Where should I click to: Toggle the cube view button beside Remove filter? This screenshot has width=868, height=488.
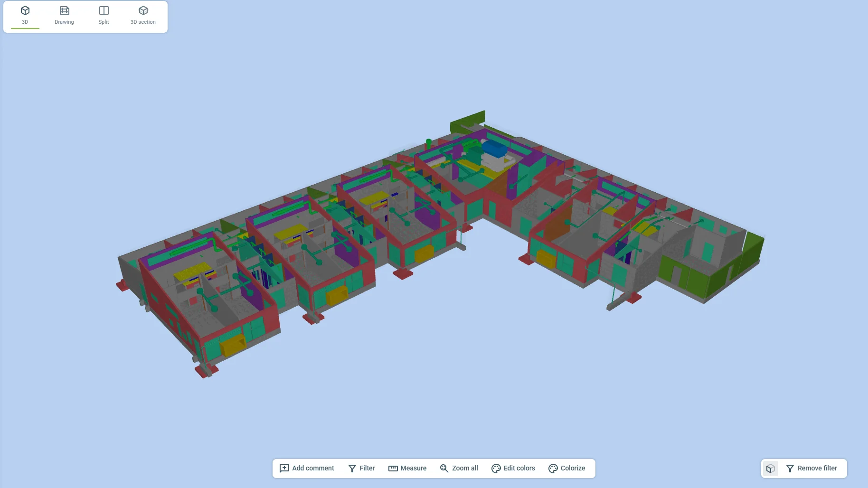coord(770,469)
